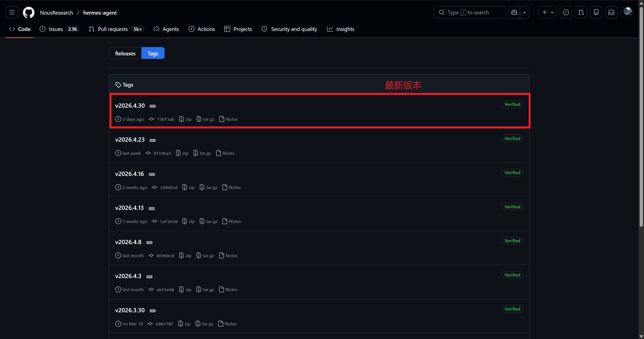The image size is (644, 339).
Task: Download zip for v2026.4.13
Action: (188, 221)
